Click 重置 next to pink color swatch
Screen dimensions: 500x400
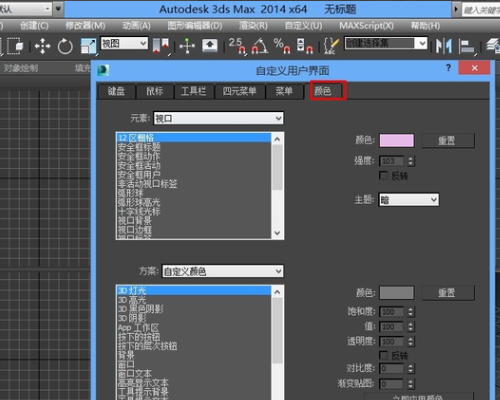[x=448, y=140]
